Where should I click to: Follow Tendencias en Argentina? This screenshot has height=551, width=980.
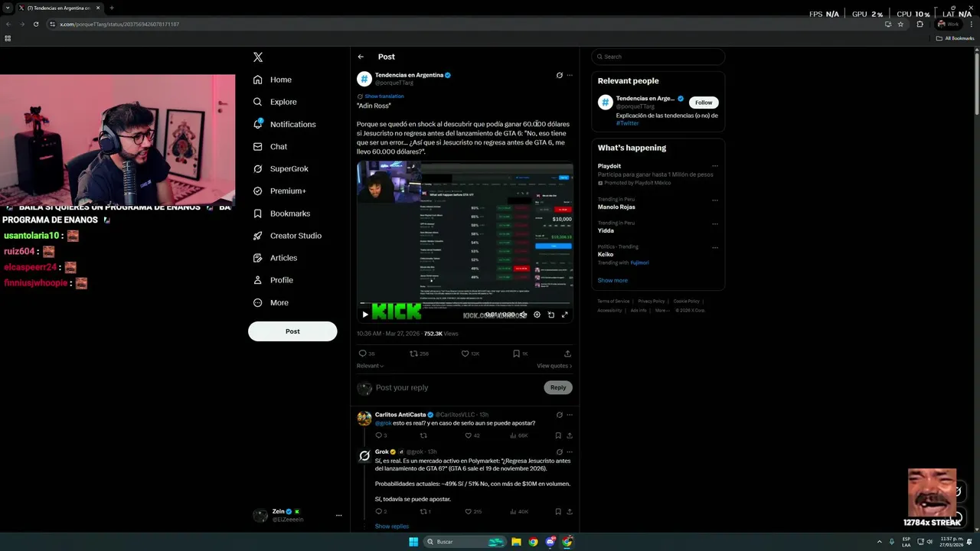click(x=704, y=103)
